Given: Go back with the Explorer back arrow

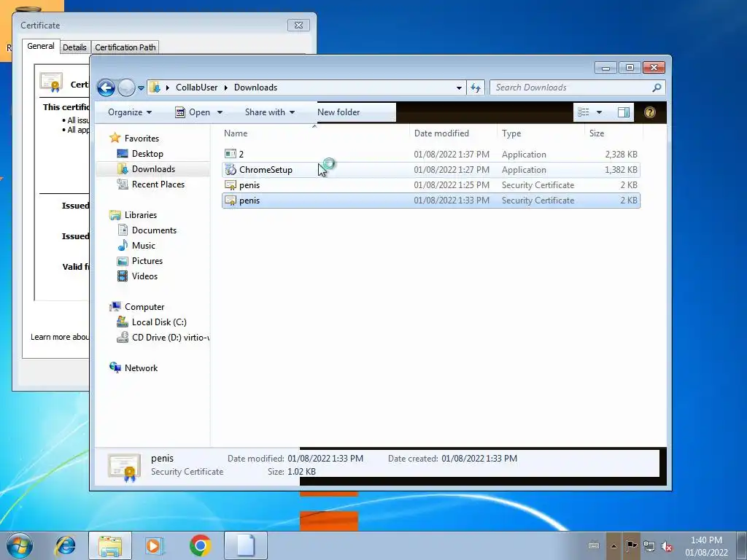Looking at the screenshot, I should (106, 87).
